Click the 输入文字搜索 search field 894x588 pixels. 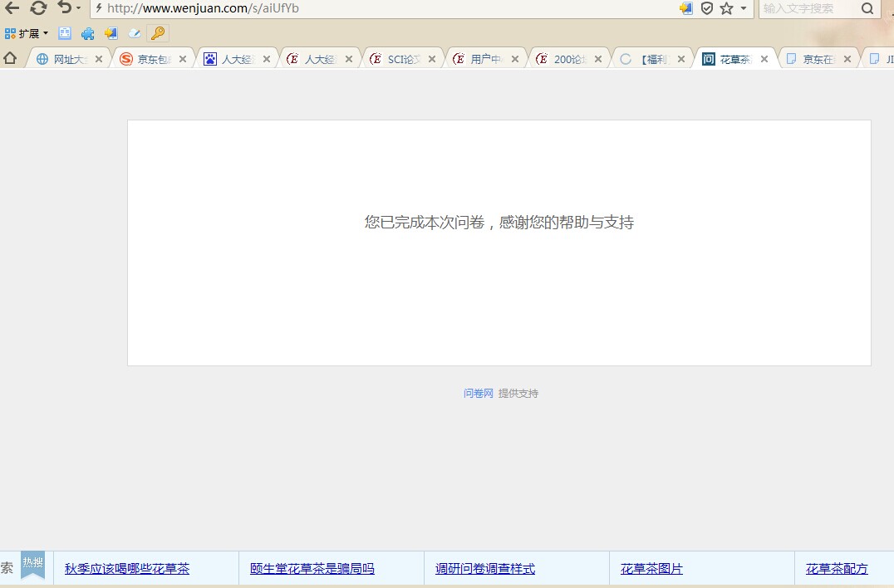tap(806, 8)
